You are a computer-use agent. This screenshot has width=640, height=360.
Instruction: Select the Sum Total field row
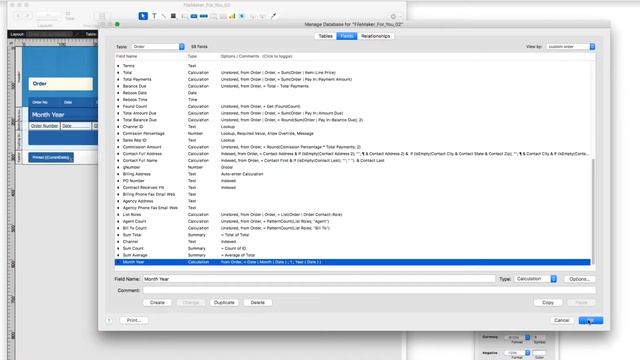tap(353, 235)
